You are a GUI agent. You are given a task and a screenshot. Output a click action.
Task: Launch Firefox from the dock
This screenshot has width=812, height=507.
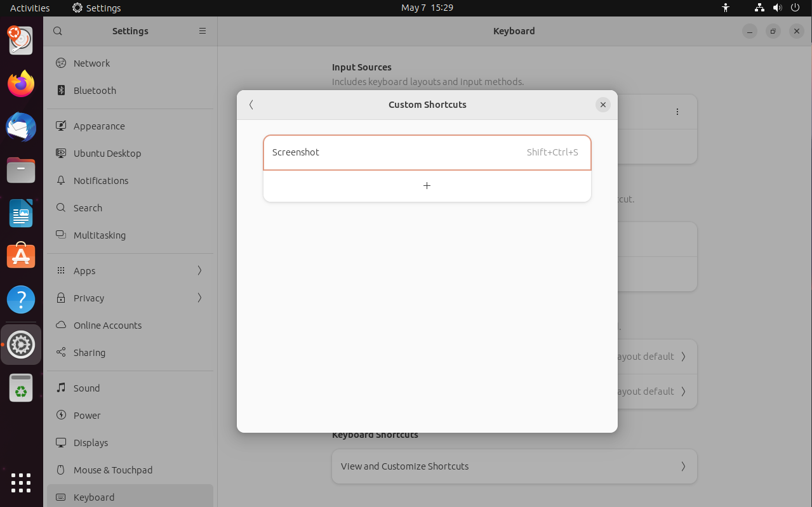point(21,84)
